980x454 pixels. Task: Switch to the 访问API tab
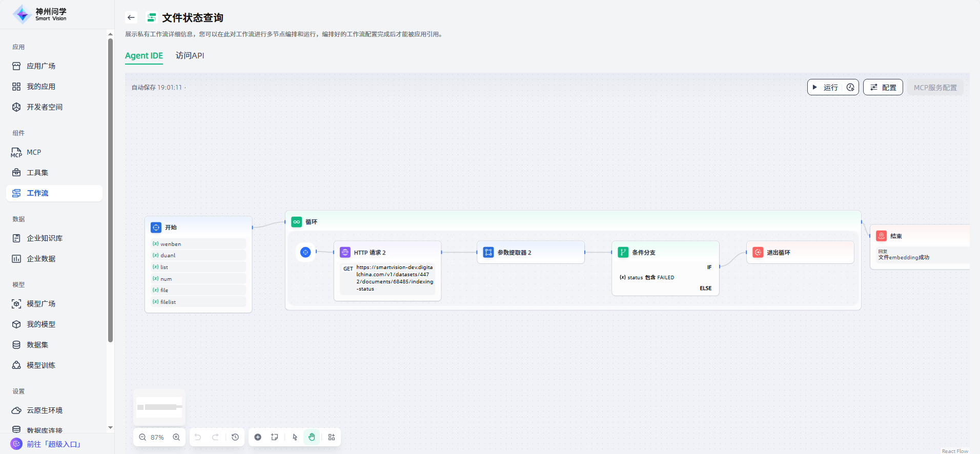point(190,55)
